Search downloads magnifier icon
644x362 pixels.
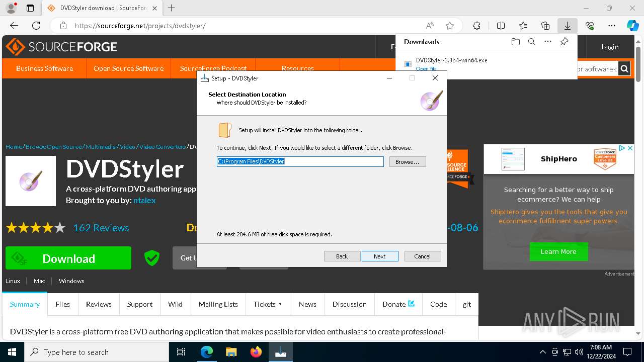(531, 42)
